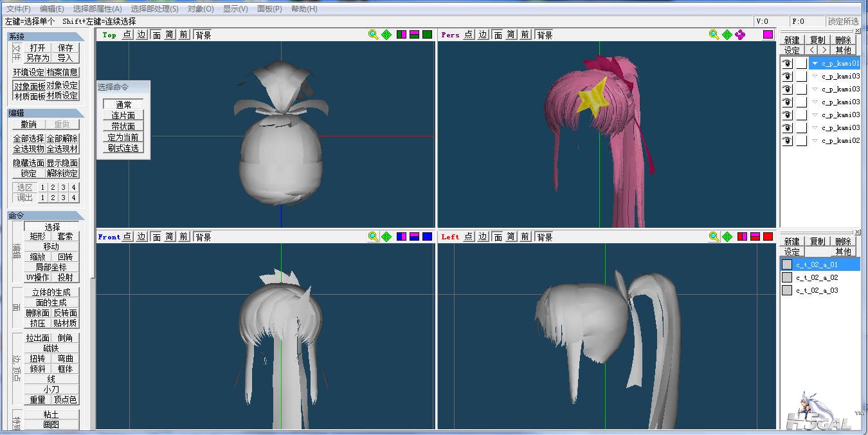Select the 连片面 option in selection commands

tap(123, 115)
